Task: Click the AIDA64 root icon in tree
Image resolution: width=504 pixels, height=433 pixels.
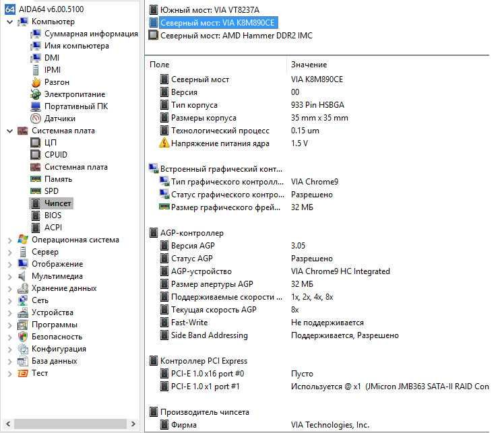Action: (10, 9)
